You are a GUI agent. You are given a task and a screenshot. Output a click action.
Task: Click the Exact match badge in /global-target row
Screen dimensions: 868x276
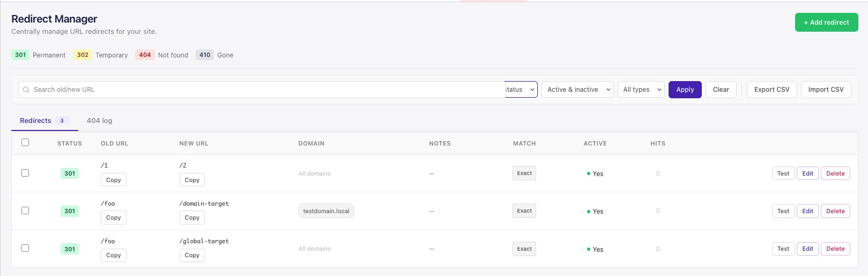click(524, 249)
